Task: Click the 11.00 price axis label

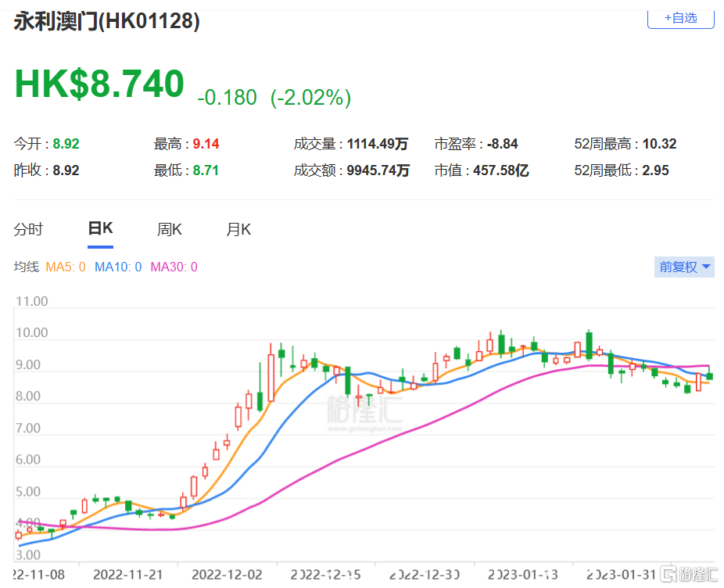Action: [x=31, y=301]
